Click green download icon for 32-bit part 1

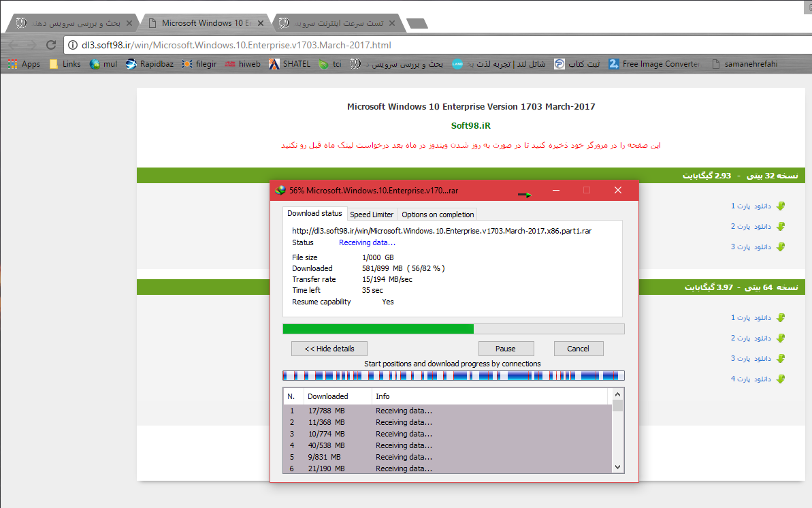coord(781,206)
